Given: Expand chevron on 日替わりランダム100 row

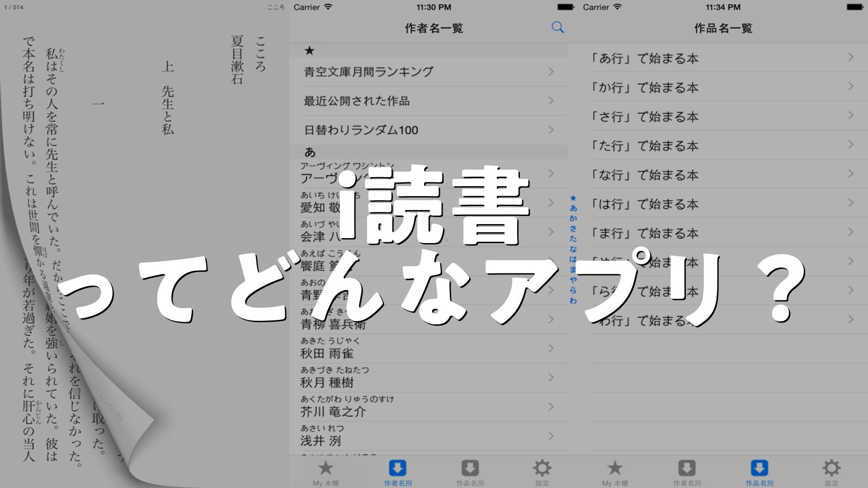Looking at the screenshot, I should [551, 130].
